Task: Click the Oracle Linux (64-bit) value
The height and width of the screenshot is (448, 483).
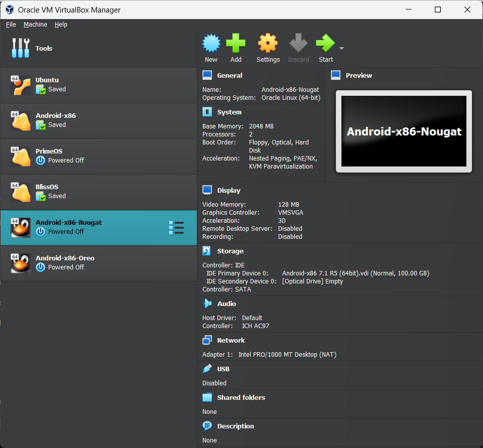Action: point(291,97)
